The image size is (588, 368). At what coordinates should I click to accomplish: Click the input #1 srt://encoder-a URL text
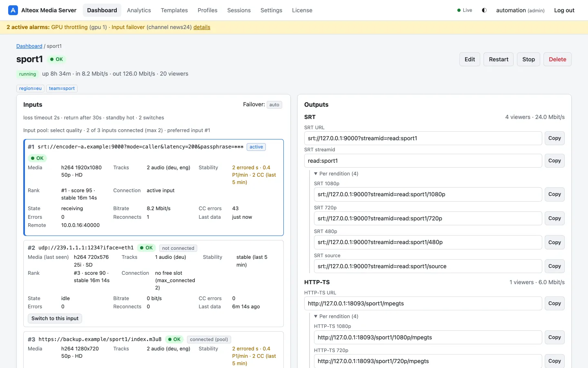coord(140,147)
